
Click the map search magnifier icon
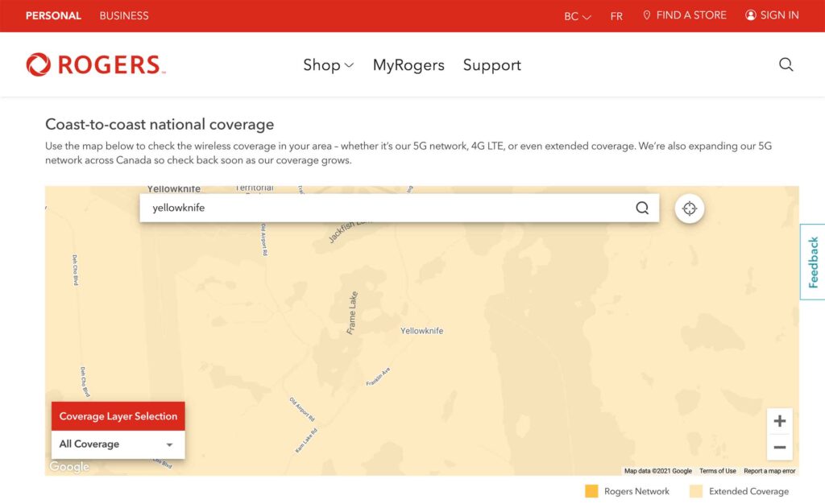point(642,208)
